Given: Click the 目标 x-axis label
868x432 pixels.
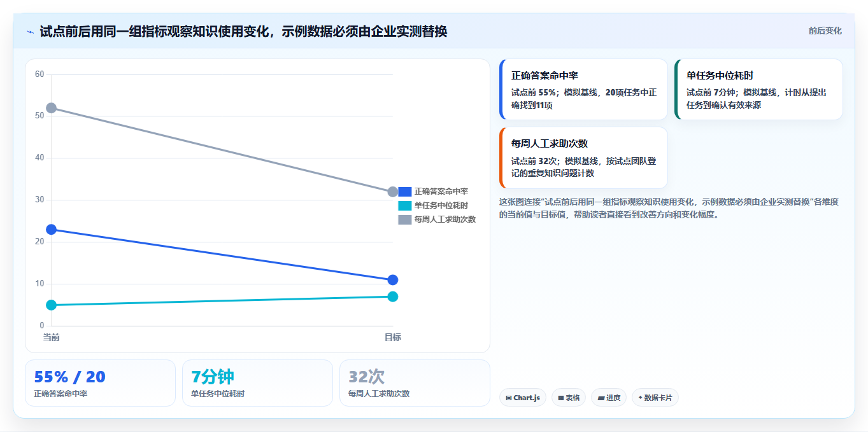Looking at the screenshot, I should click(393, 337).
